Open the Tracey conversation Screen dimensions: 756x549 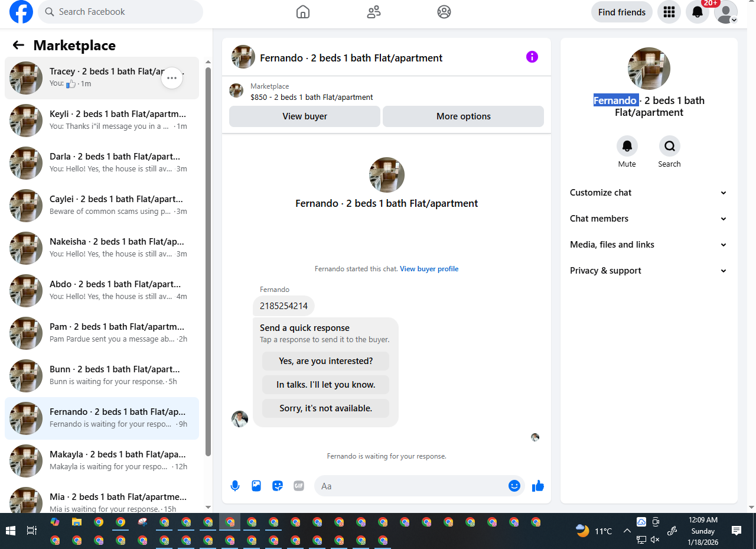[102, 78]
